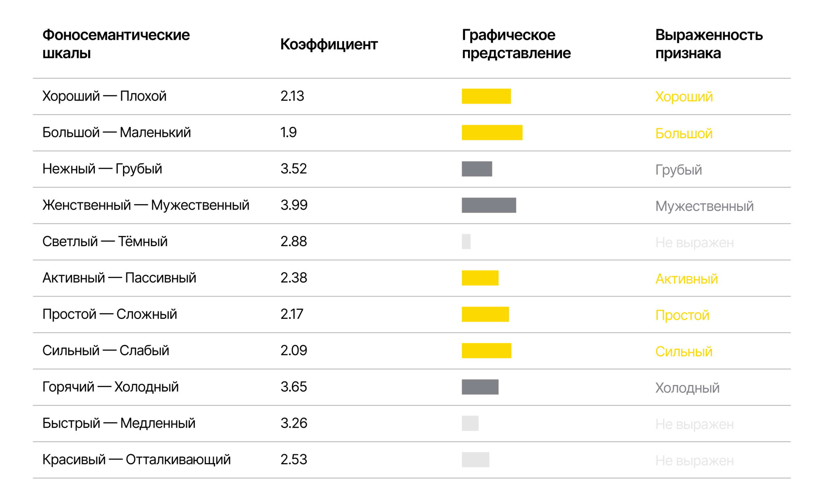Select the coefficient value 2.09
Viewport: 824px width, 504px height.
[294, 350]
